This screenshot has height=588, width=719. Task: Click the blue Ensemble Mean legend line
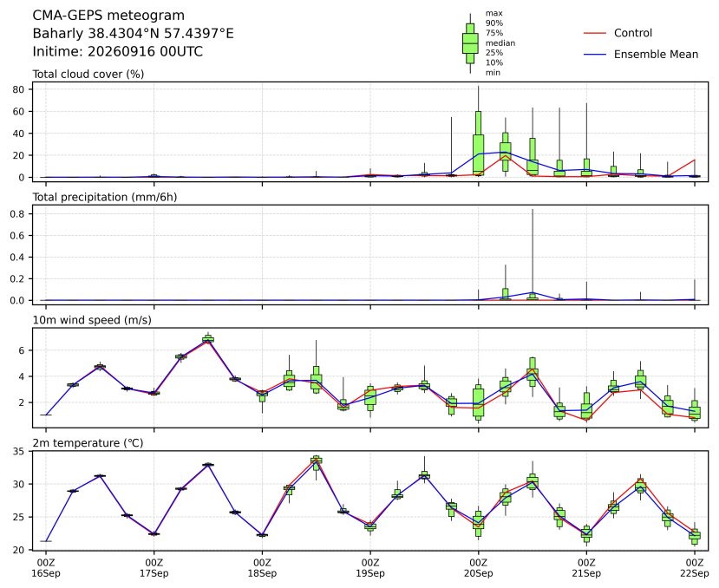[595, 55]
